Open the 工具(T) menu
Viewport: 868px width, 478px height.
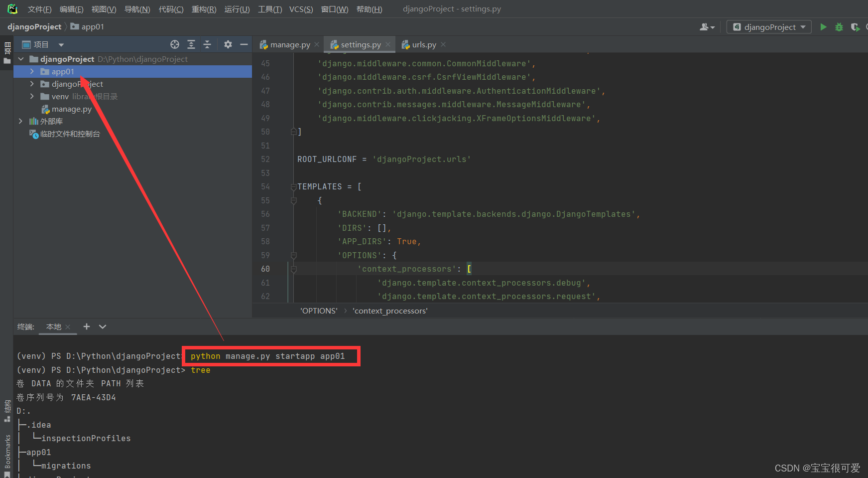coord(270,9)
